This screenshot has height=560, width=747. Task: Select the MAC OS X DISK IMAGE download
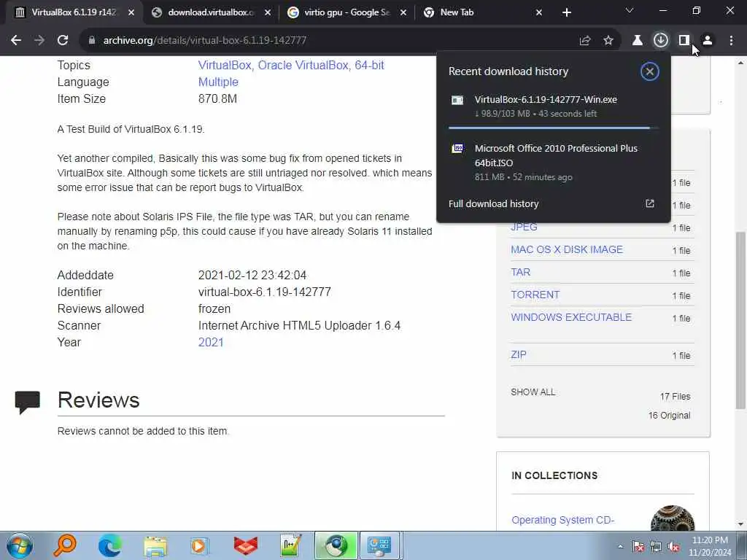[566, 249]
